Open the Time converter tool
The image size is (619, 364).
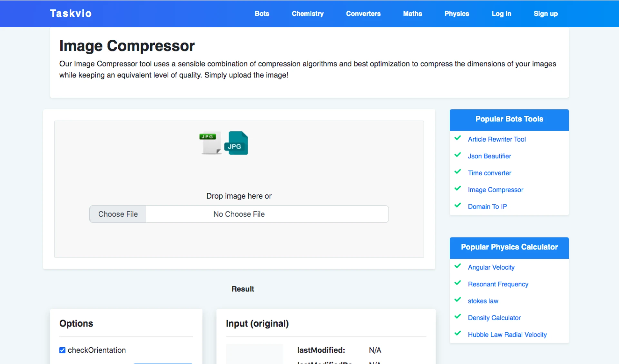point(489,173)
